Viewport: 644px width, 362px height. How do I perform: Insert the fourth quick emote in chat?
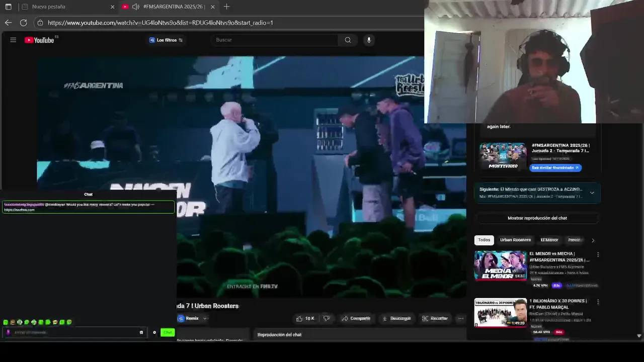click(27, 322)
